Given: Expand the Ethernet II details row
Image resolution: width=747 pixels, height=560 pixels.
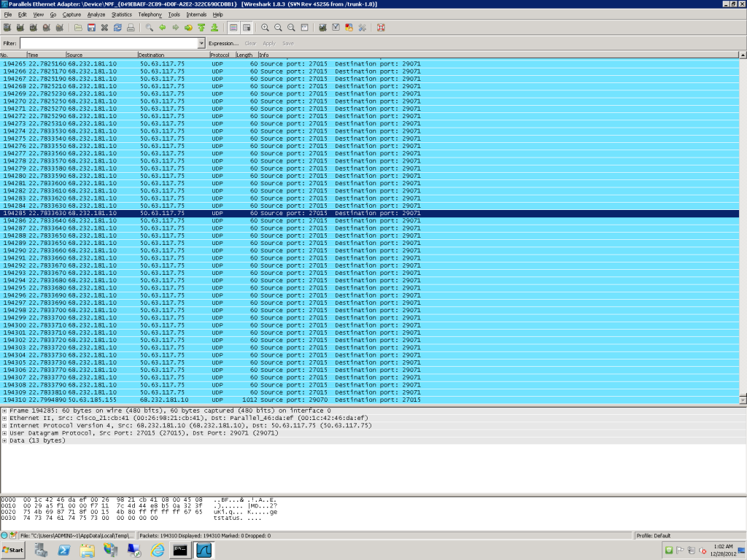Looking at the screenshot, I should [x=4, y=418].
